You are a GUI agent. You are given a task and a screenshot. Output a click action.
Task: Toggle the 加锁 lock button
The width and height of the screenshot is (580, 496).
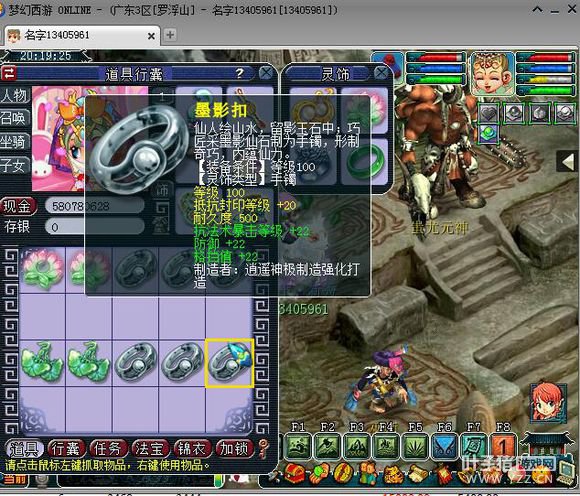[235, 448]
